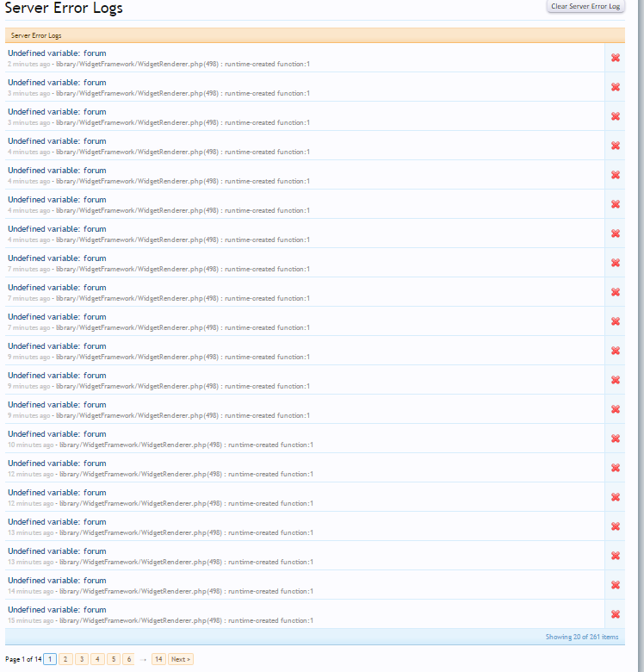Go to page 2 of error logs
Image resolution: width=644 pixels, height=672 pixels.
pyautogui.click(x=65, y=659)
